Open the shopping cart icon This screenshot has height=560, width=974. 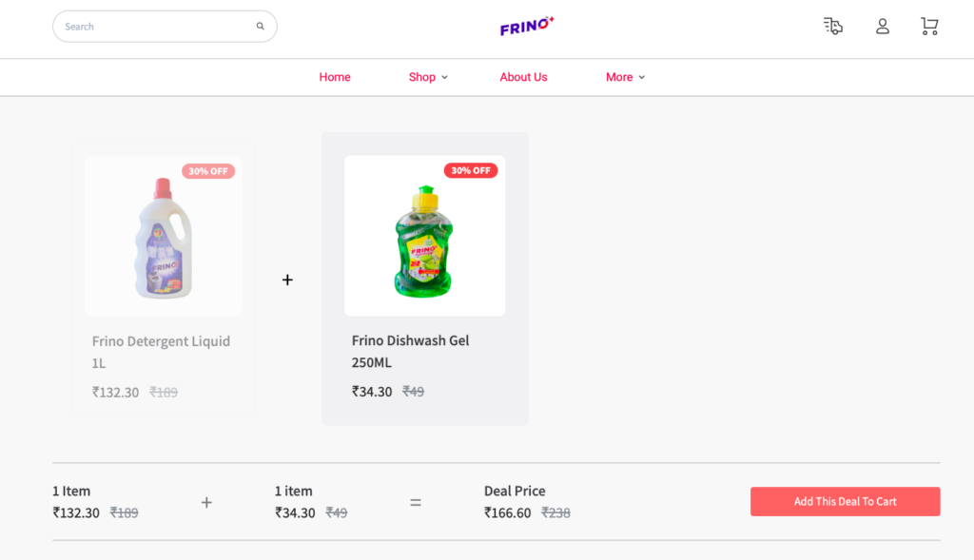929,27
